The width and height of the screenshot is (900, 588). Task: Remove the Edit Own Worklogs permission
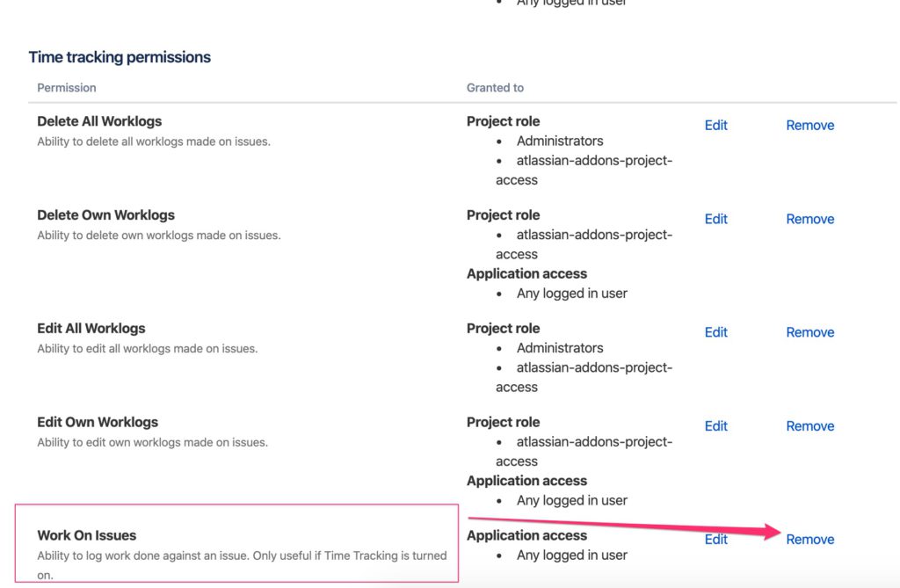coord(809,425)
